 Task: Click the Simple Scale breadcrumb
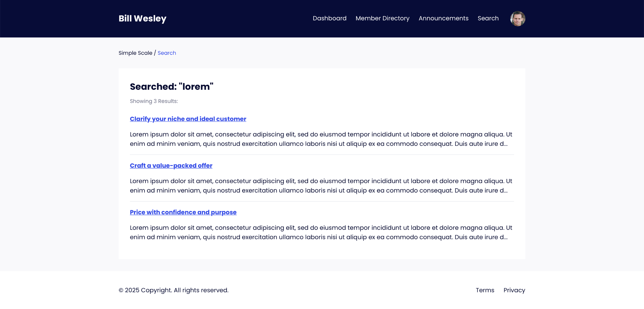tap(135, 53)
